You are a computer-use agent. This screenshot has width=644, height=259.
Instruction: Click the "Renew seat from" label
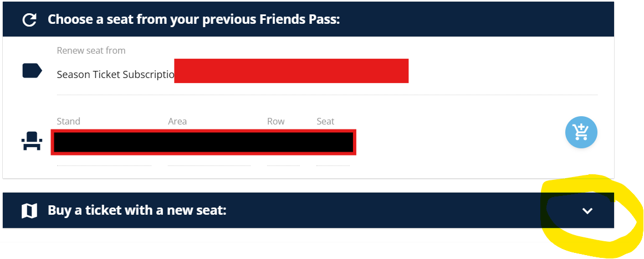[x=91, y=50]
